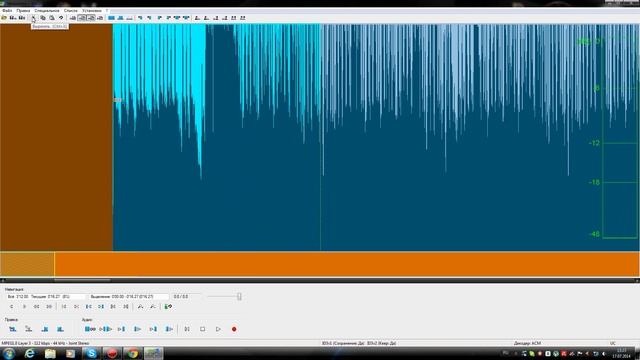Screen dimensions: 640x360
Task: Open Google Chrome from the taskbar
Action: coord(133,353)
